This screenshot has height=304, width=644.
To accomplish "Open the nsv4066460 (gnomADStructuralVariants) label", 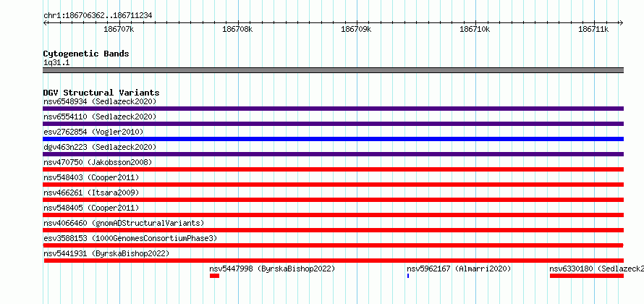I will pos(124,223).
